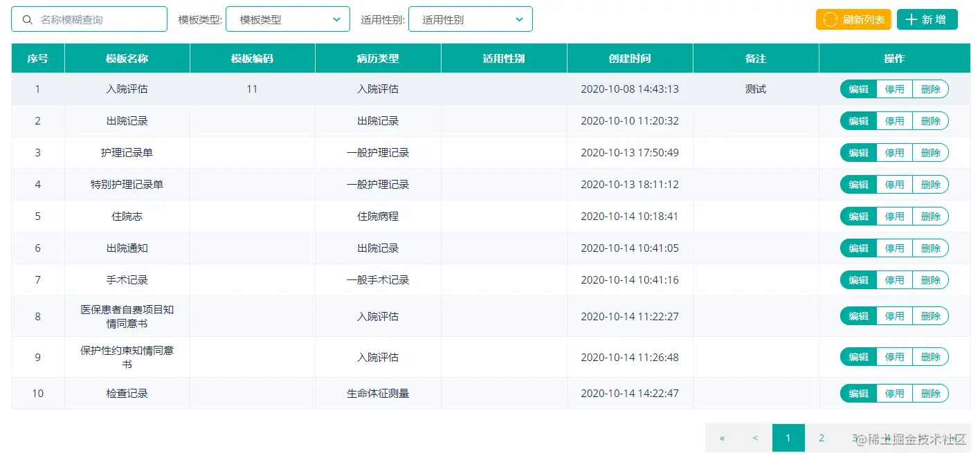Click the previous page arrow

[755, 438]
